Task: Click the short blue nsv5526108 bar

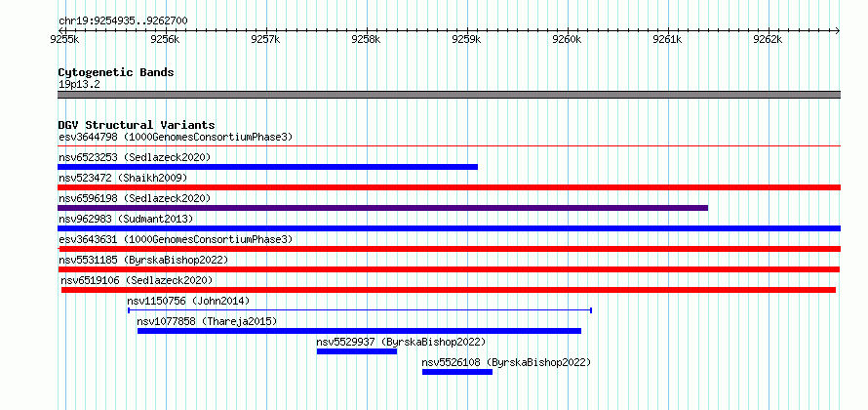Action: point(457,372)
